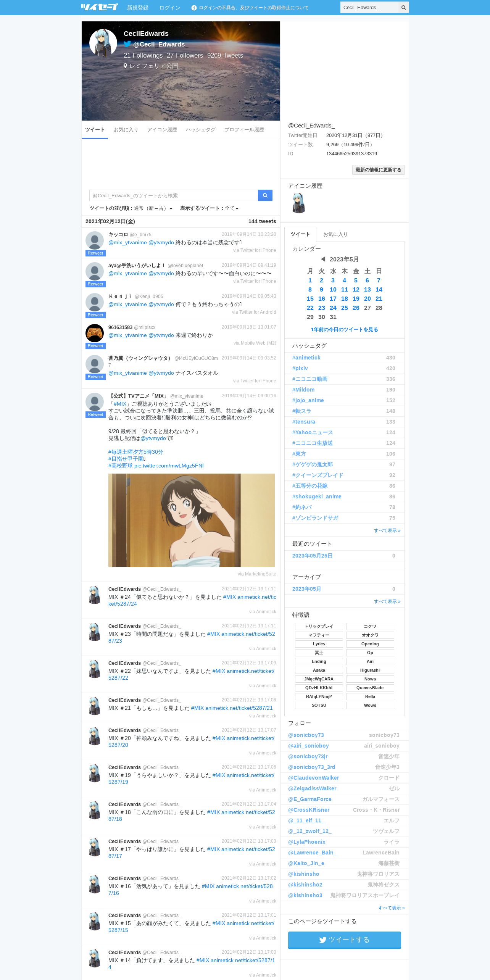
Task: Select calendar day 17
Action: point(333,299)
